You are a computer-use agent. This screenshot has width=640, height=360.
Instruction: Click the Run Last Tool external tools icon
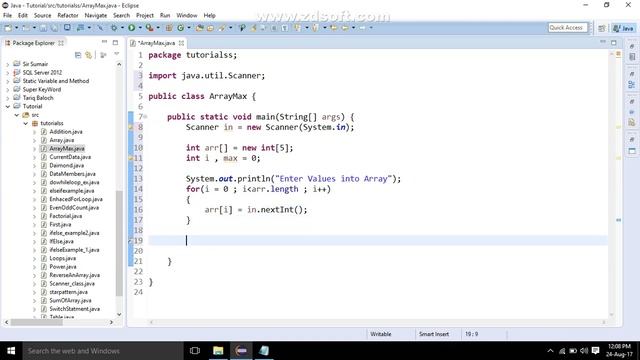pos(149,28)
